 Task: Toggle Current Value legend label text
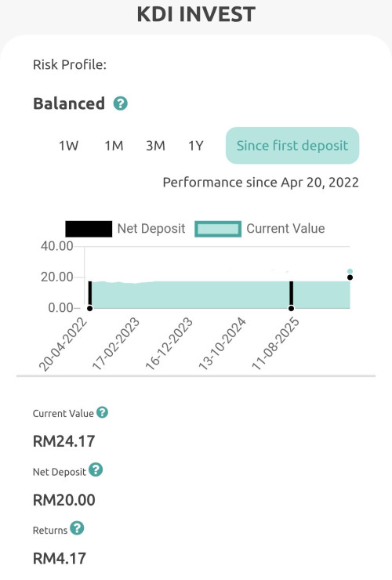pyautogui.click(x=285, y=229)
